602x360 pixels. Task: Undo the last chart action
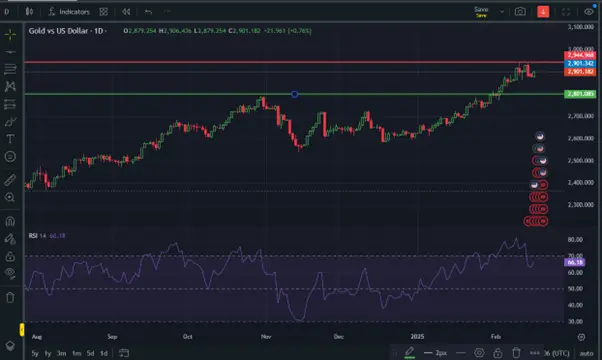point(149,12)
